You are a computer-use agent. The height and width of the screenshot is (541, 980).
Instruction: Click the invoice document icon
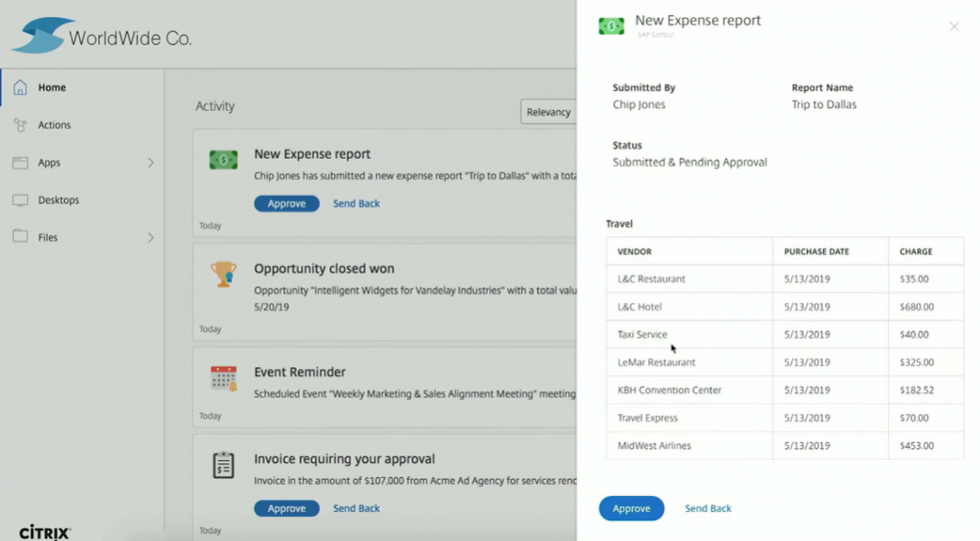(223, 464)
